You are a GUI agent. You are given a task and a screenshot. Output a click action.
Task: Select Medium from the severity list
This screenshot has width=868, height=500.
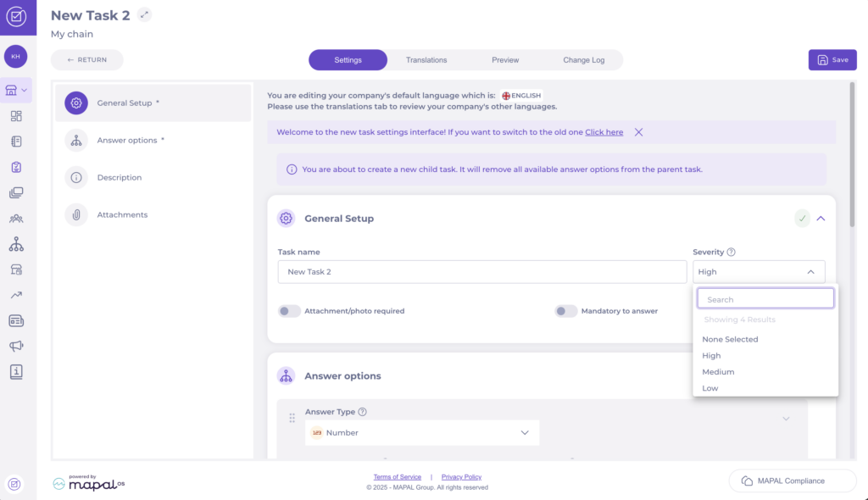click(x=718, y=372)
